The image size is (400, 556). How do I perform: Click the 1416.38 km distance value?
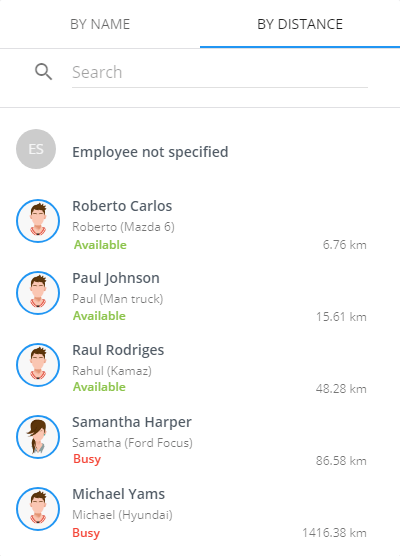334,533
